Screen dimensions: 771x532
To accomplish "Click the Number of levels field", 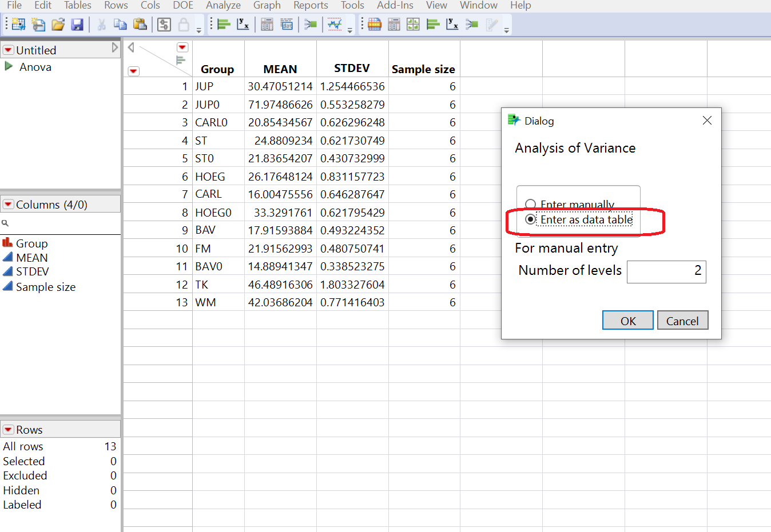I will [x=666, y=271].
